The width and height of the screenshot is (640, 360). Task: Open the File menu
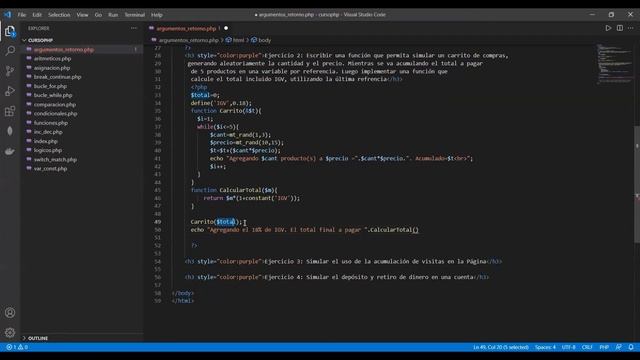(x=22, y=15)
